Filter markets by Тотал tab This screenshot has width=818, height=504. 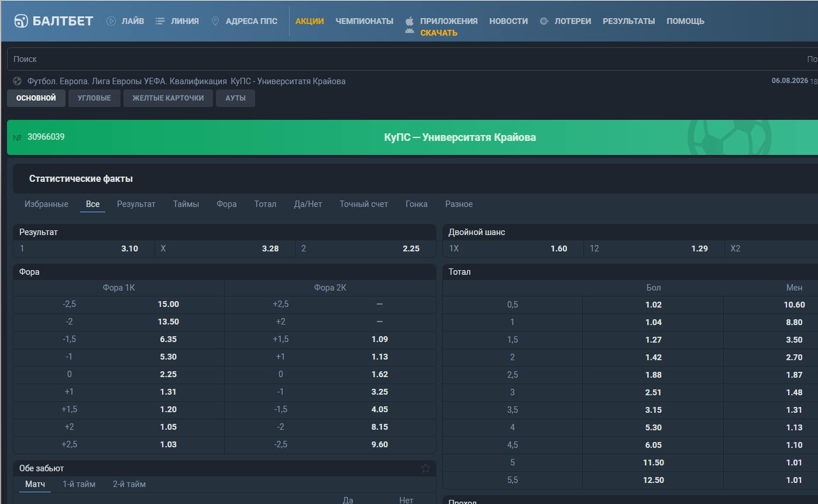click(265, 204)
